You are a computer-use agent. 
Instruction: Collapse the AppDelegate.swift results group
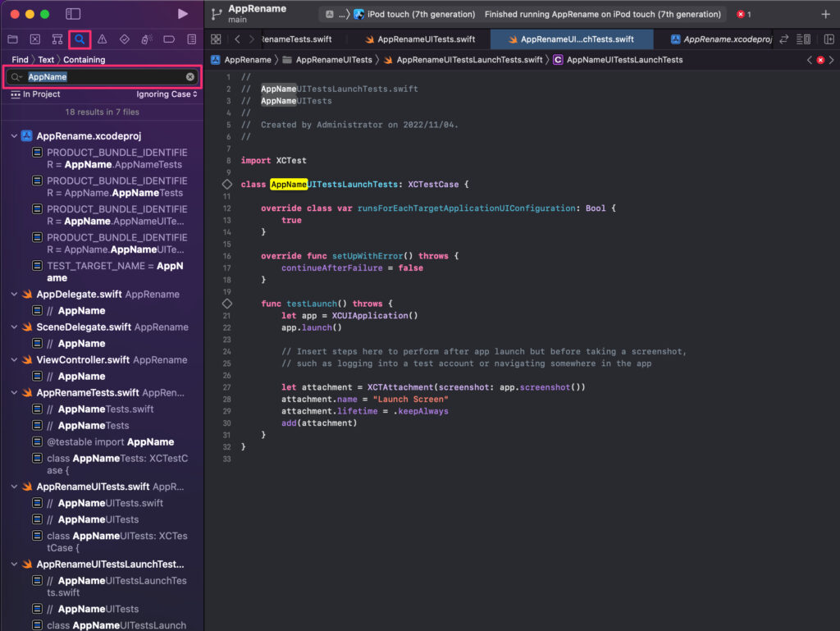tap(14, 294)
